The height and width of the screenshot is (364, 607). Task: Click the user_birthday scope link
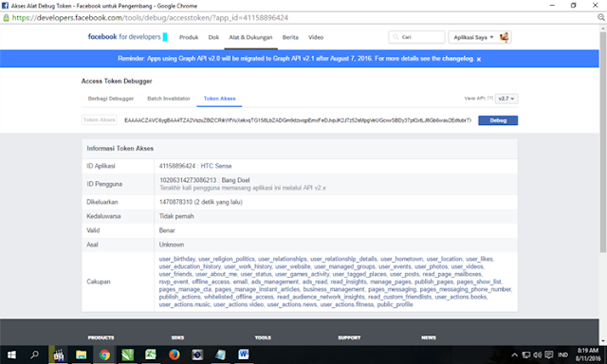(177, 259)
